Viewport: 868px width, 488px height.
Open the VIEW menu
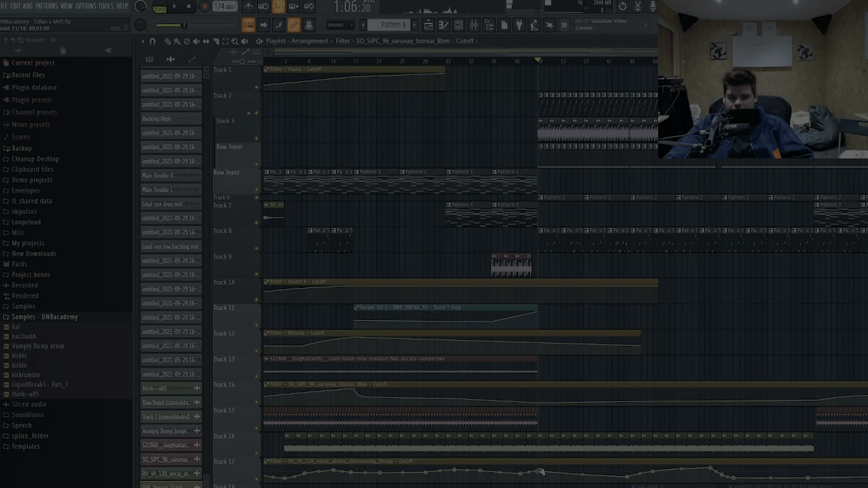[66, 6]
